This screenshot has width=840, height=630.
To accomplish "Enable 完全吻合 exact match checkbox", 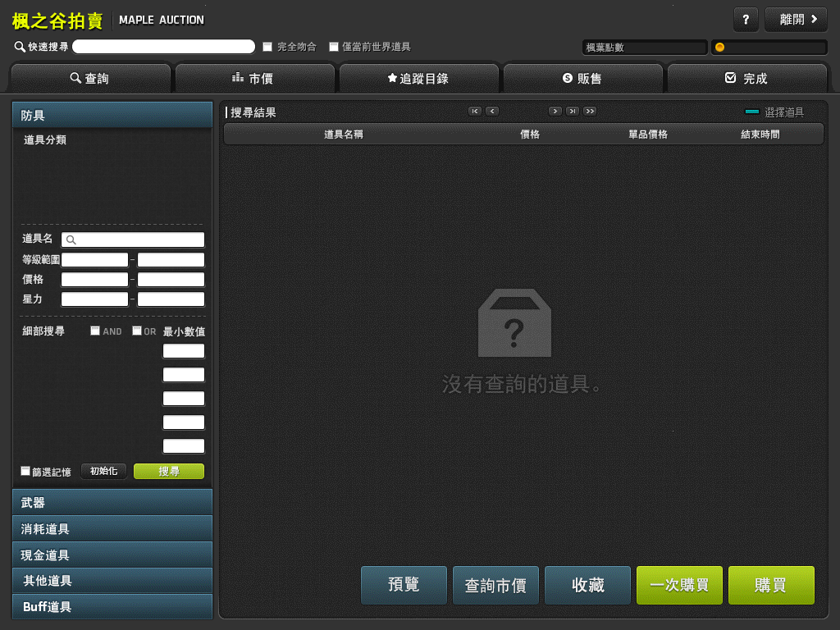I will click(x=267, y=47).
